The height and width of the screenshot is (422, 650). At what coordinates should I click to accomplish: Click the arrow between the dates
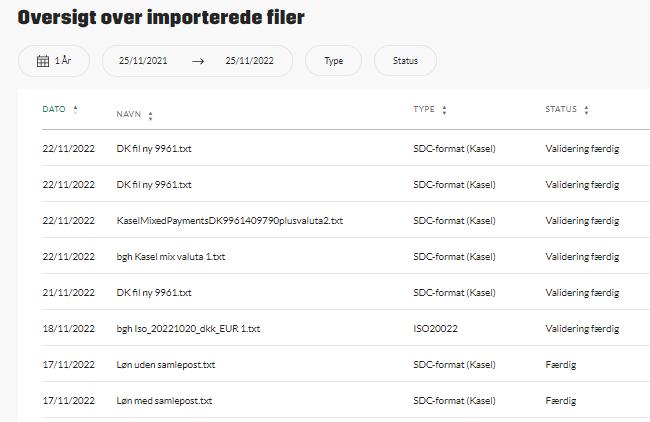(197, 61)
